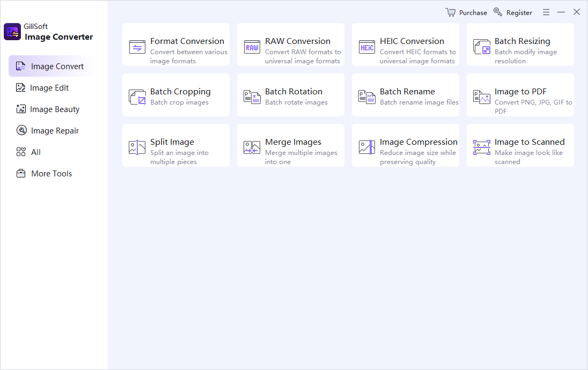Viewport: 588px width, 370px height.
Task: Click 'Batch crop images' description
Action: point(179,102)
